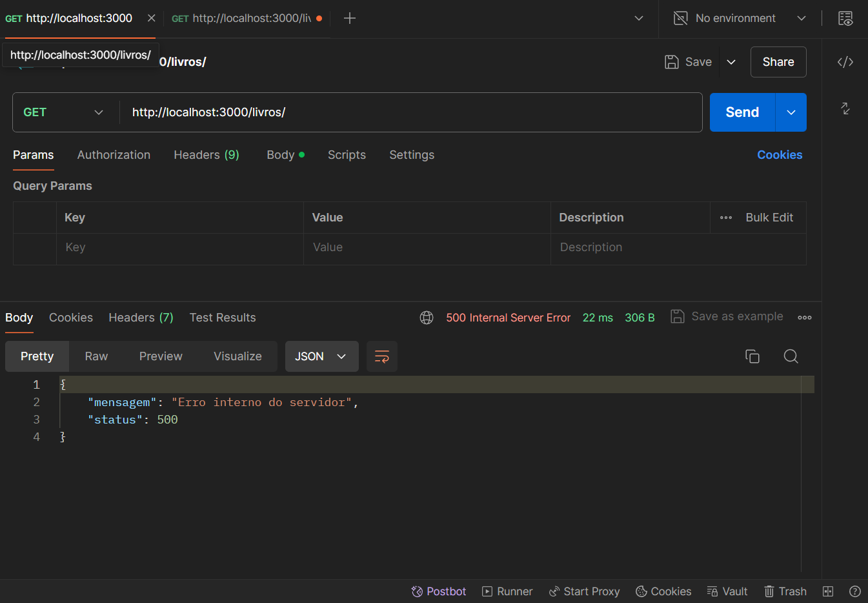Click the "mensagem" line in response
This screenshot has height=603, width=868.
(223, 402)
